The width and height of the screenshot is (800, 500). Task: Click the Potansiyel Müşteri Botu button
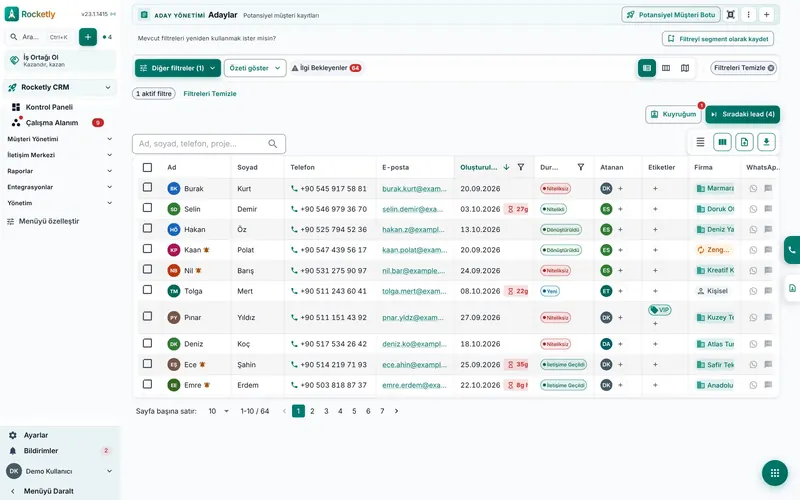click(671, 15)
